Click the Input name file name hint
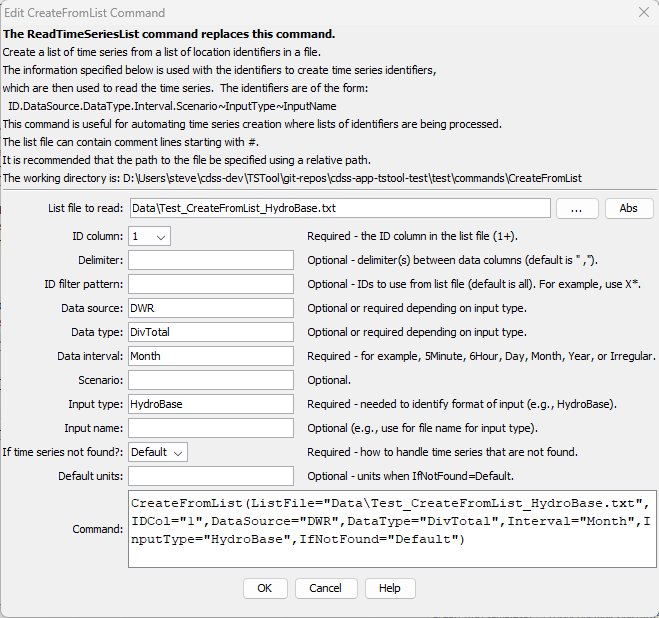Viewport: 659px width, 618px height. coord(422,428)
